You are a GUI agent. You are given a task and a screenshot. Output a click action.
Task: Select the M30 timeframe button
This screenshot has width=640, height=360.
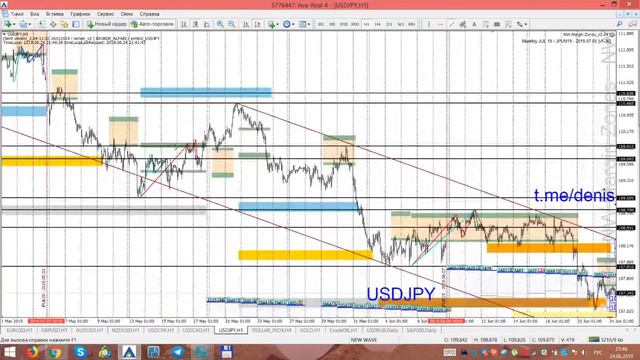click(355, 24)
